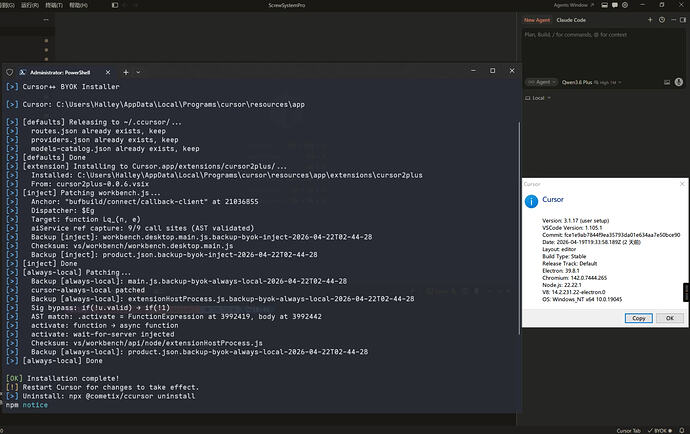
Task: Switch to the Claude Code tab
Action: (571, 20)
